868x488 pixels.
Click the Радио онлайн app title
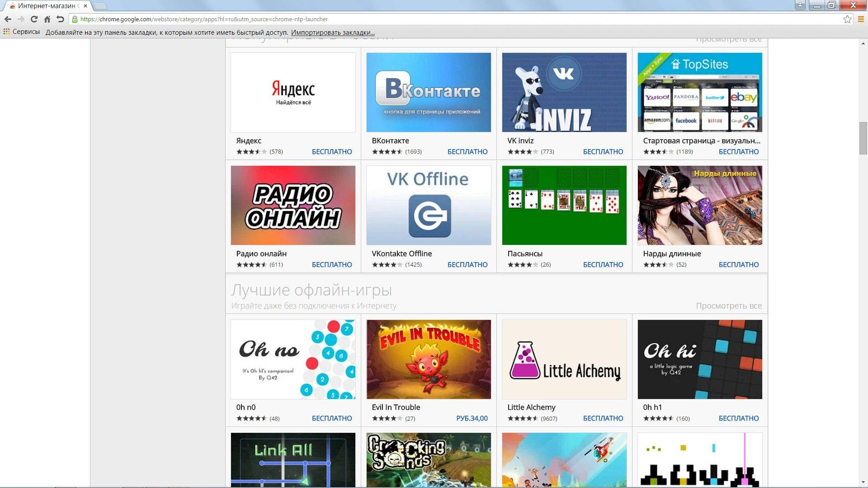[261, 253]
